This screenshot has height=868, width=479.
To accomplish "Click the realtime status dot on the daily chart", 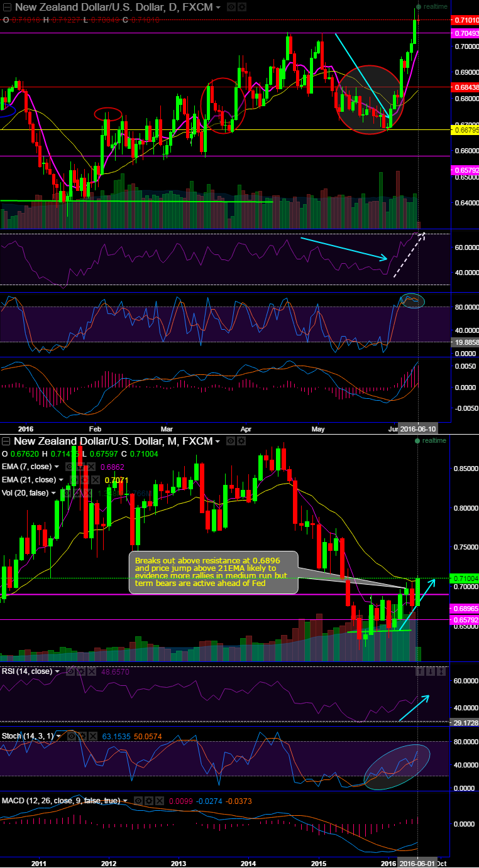I will pyautogui.click(x=417, y=8).
